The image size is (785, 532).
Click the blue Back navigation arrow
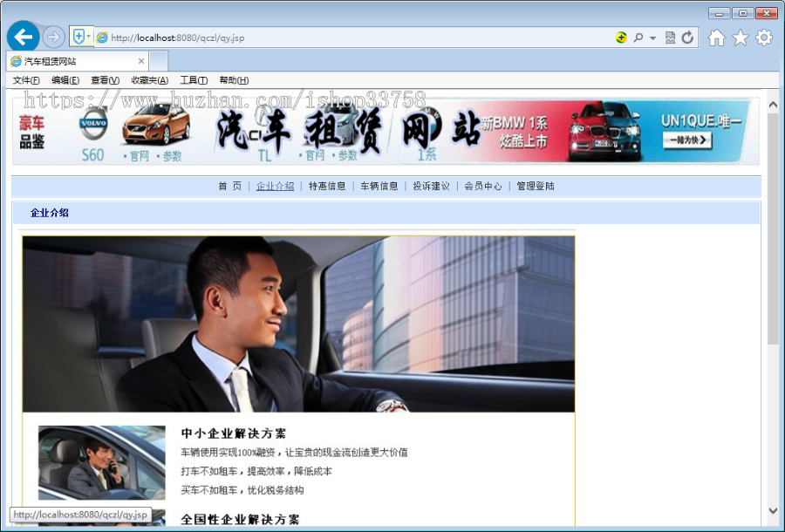(x=23, y=37)
